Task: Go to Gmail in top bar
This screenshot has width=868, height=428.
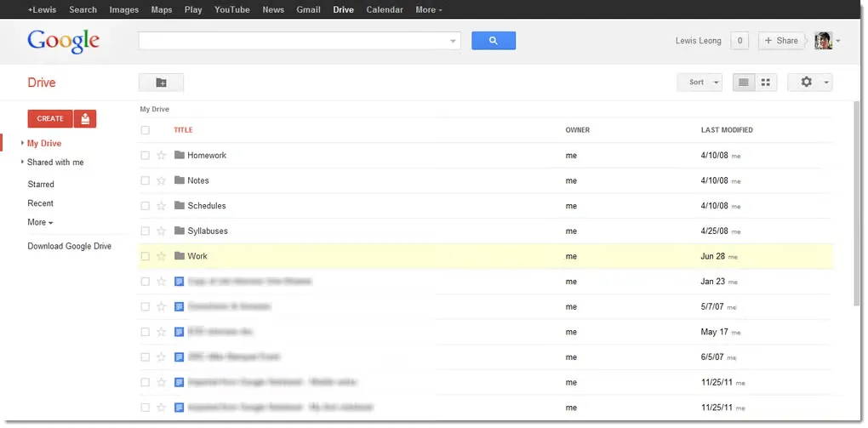Action: (308, 9)
